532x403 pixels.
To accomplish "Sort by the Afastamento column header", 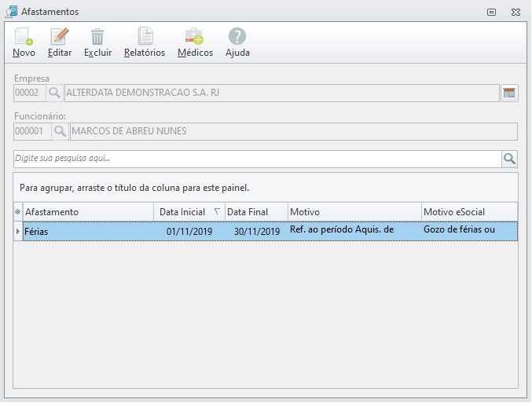I will (88, 212).
